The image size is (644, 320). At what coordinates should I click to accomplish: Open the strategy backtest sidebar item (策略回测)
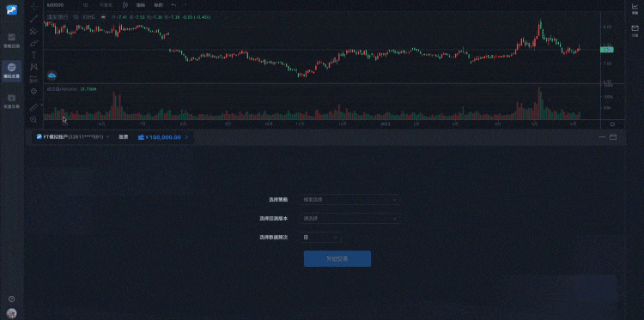tap(11, 40)
